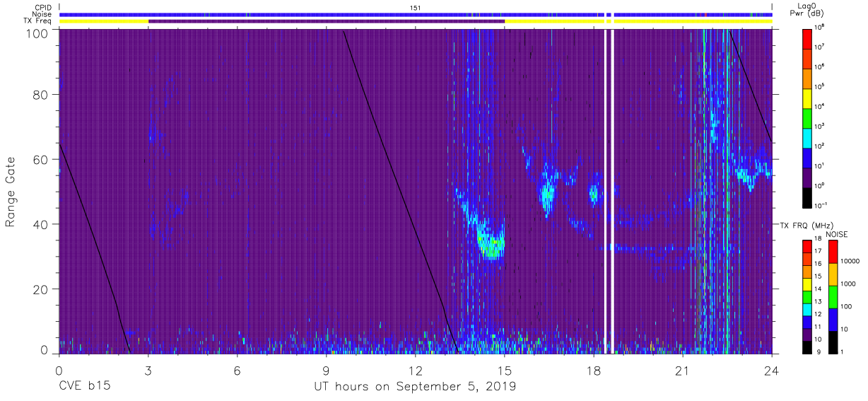
Task: Click the yellow segment of the Lag0 Pwr color bar
Action: [807, 98]
